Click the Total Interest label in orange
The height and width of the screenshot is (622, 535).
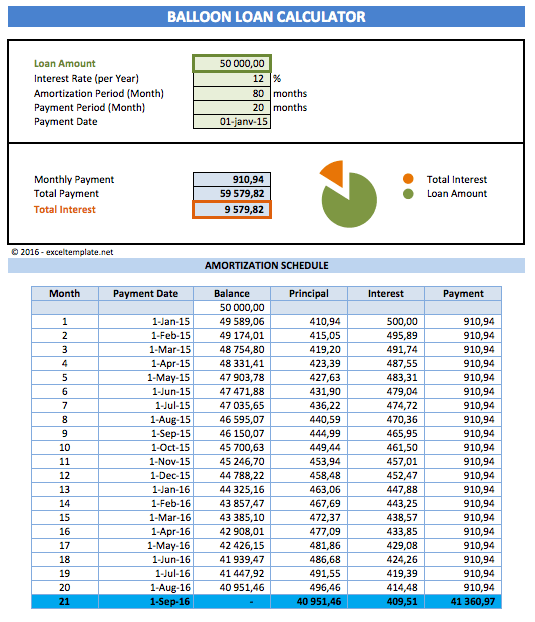[x=65, y=209]
